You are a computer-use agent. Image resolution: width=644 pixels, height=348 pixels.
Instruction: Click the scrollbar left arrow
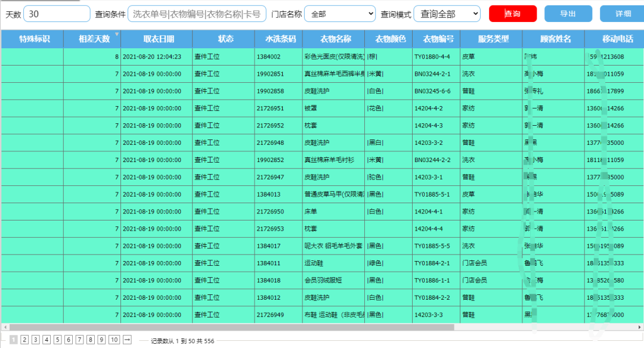[x=5, y=327]
